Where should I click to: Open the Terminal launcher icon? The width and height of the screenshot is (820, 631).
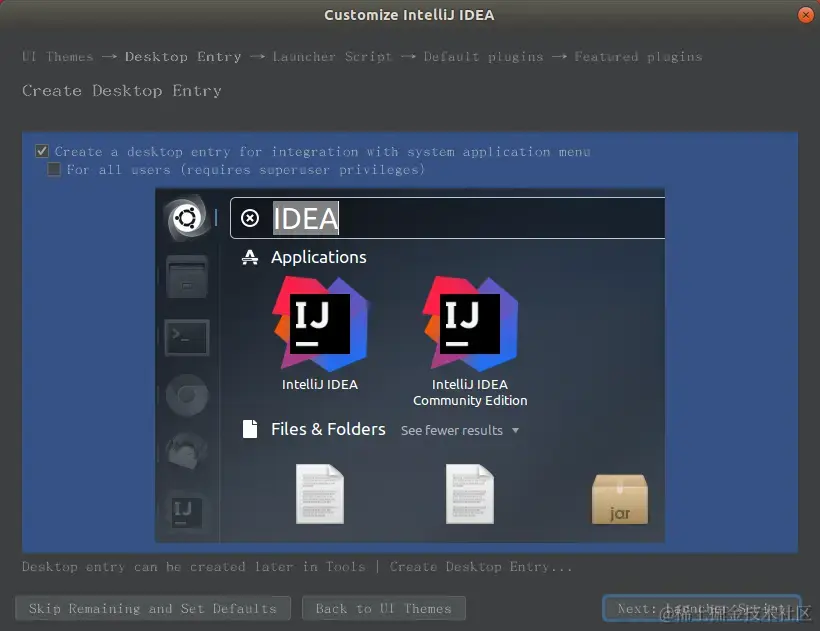[187, 338]
